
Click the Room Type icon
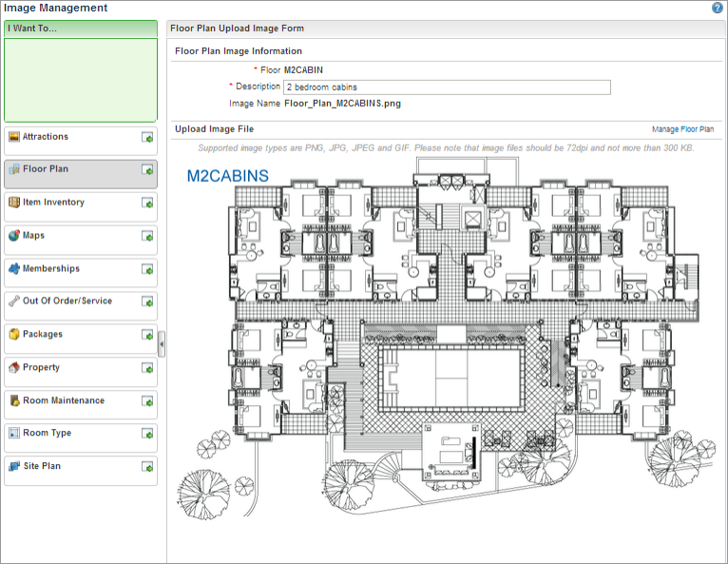(x=14, y=433)
